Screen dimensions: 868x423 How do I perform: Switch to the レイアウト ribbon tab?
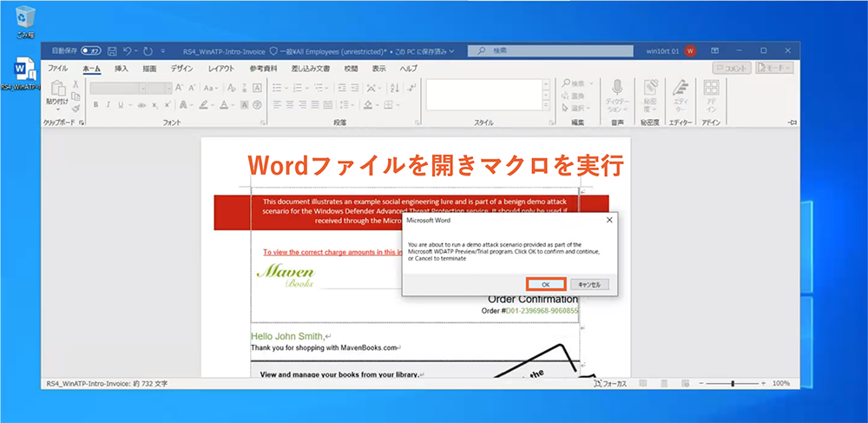tap(220, 69)
